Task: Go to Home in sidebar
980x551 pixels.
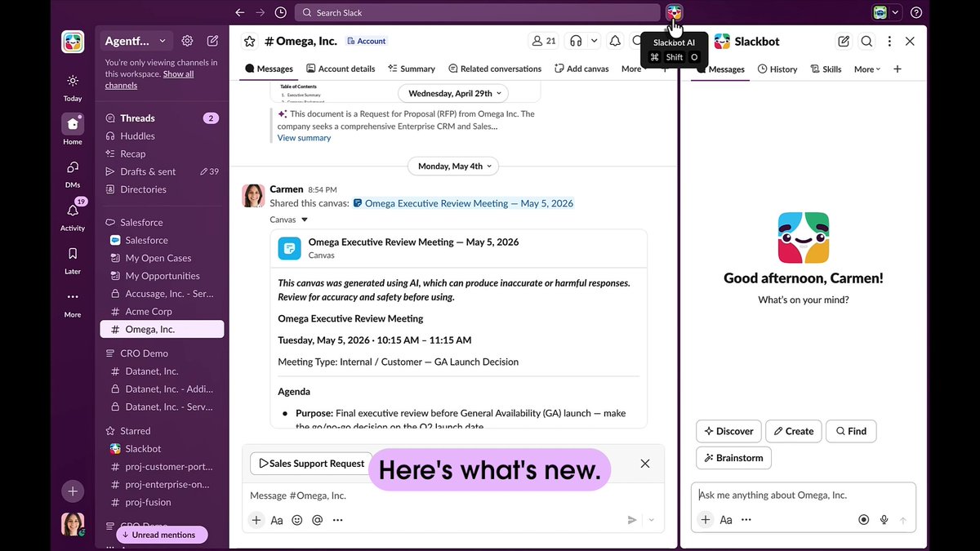Action: point(73,130)
